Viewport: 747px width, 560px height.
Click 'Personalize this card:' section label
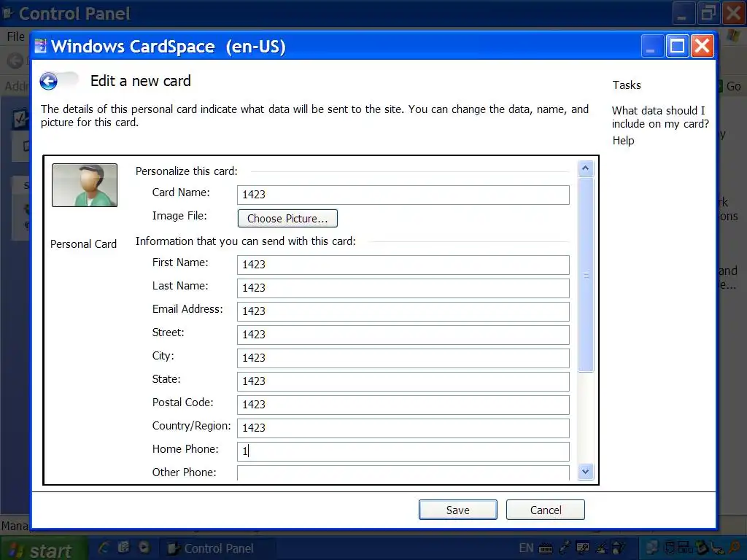[x=186, y=171]
